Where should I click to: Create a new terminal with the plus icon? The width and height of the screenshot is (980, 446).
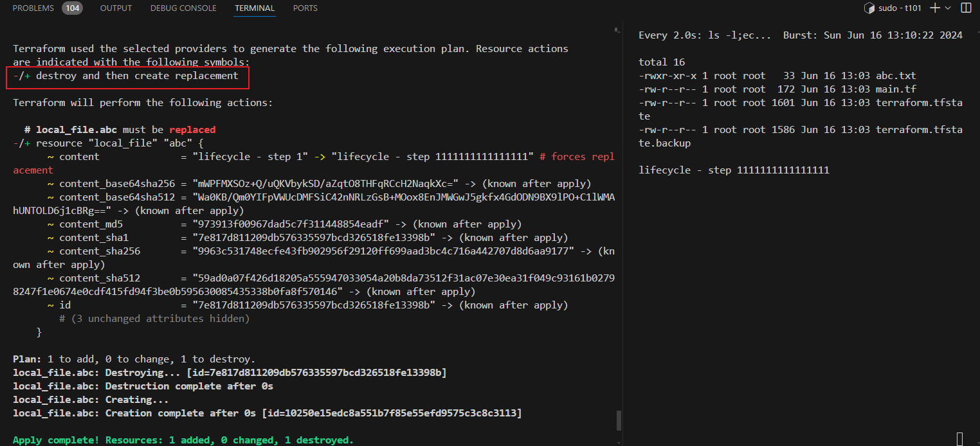pos(934,8)
